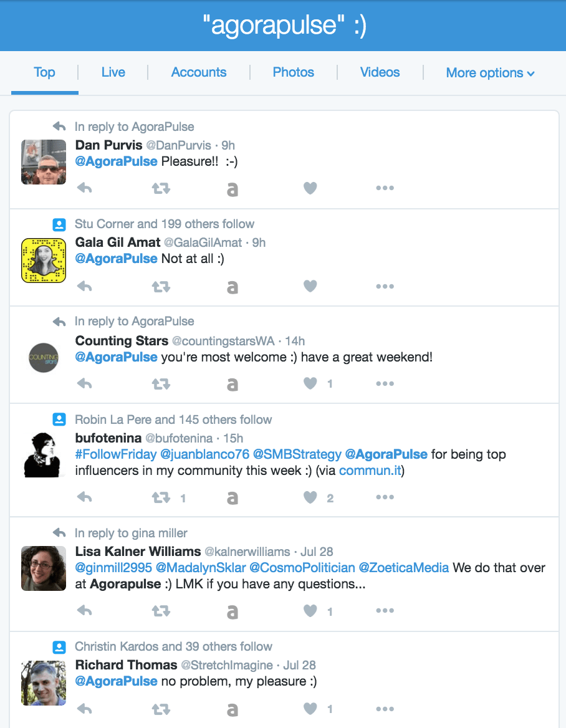
Task: Like Lisa Kalner Williams's tweet
Action: click(x=310, y=611)
